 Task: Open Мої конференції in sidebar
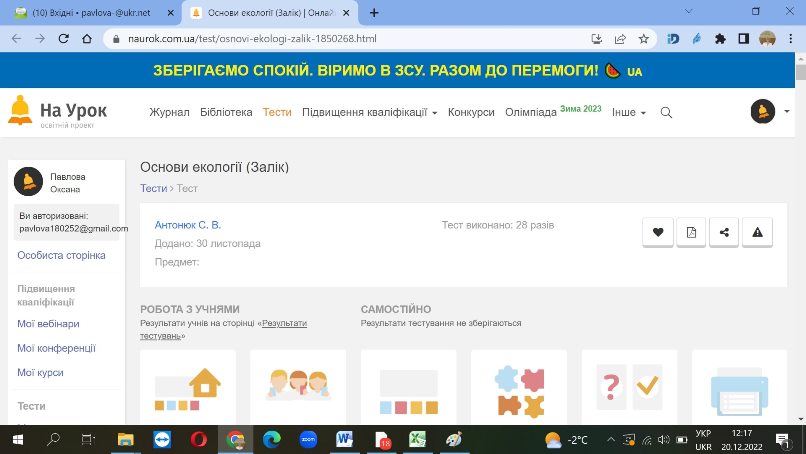pos(57,348)
